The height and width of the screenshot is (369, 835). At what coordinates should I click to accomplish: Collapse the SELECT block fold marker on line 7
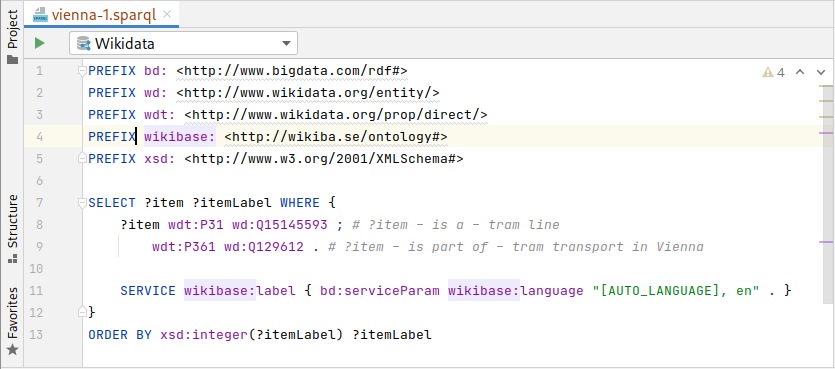(x=82, y=202)
